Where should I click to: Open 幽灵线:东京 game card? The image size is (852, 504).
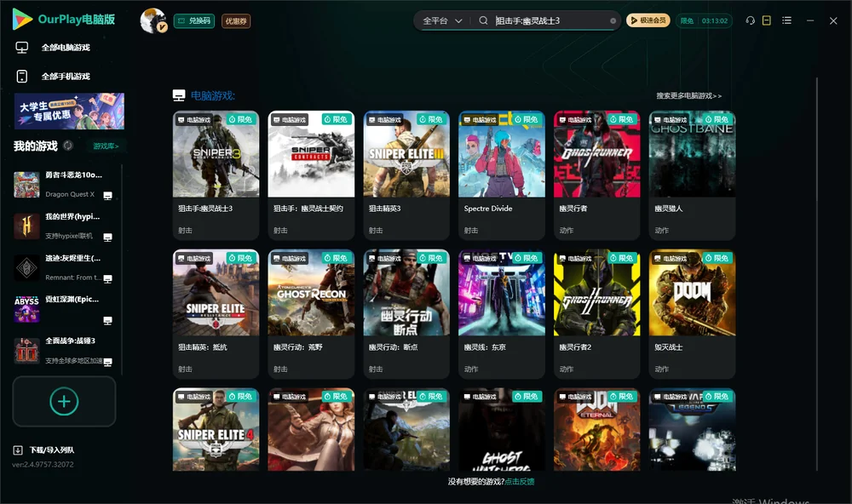502,314
